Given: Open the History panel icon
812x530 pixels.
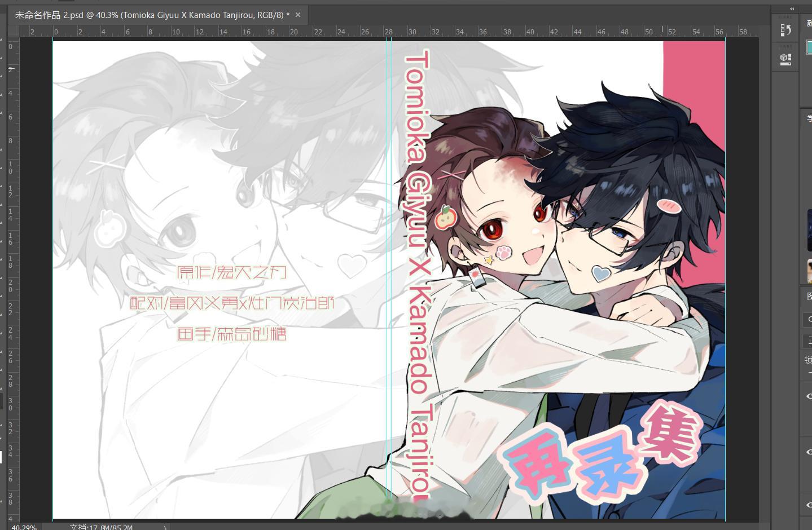Looking at the screenshot, I should (x=785, y=30).
